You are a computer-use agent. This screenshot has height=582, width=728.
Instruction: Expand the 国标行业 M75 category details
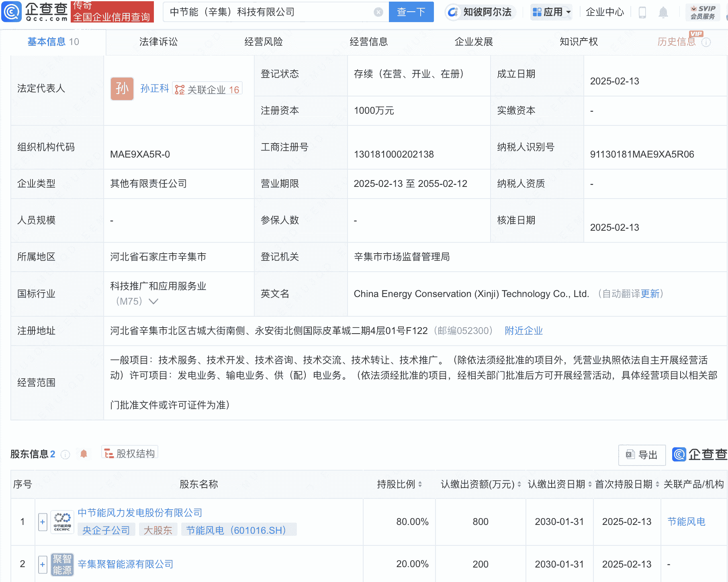click(x=153, y=301)
